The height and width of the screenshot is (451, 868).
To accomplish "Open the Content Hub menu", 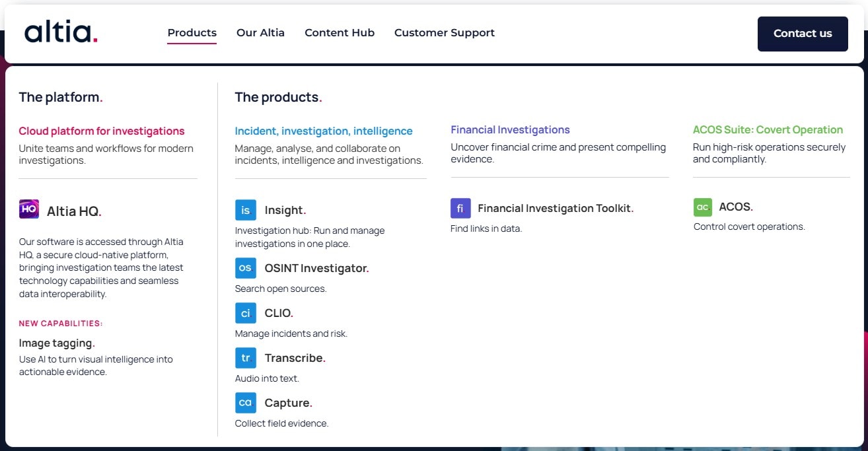I will pos(340,32).
